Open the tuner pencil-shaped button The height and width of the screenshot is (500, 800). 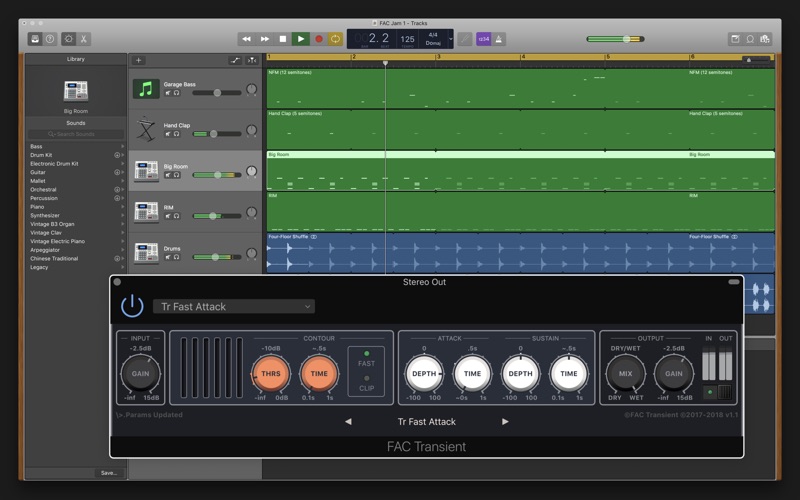[x=465, y=39]
